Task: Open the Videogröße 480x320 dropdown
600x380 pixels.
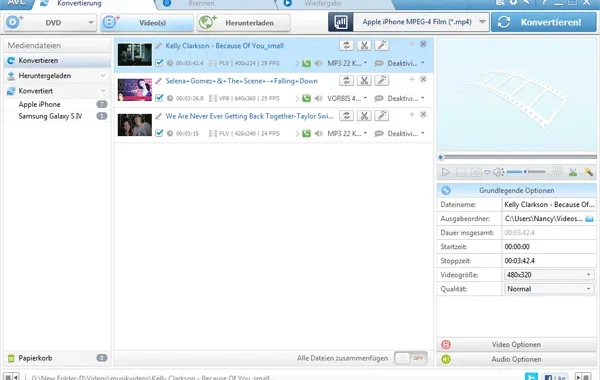Action: (x=548, y=275)
